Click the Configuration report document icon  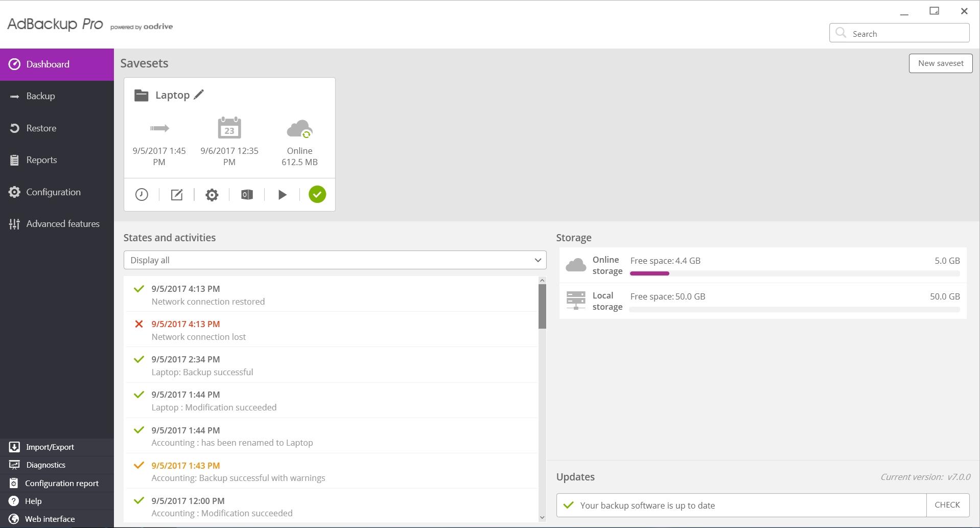tap(14, 484)
